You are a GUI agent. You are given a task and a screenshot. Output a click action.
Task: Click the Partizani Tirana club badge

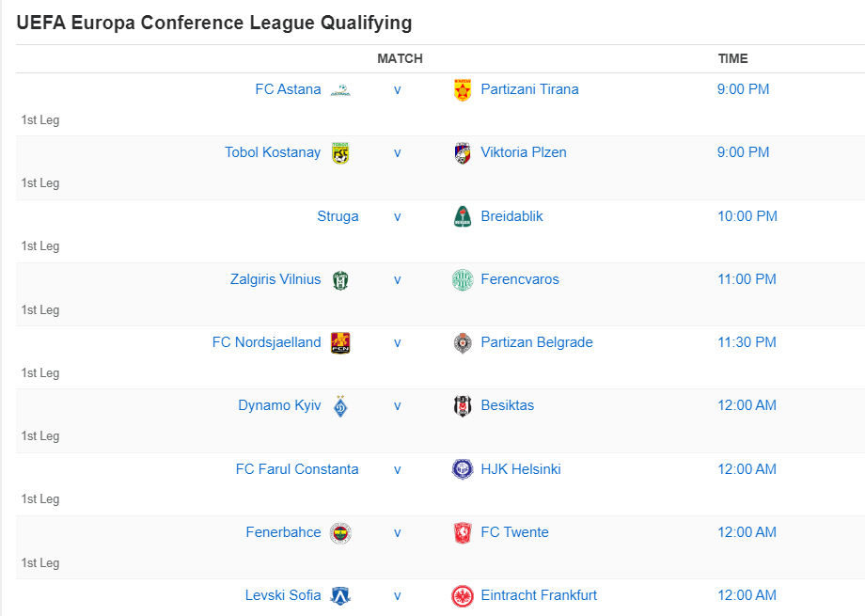[x=462, y=88]
